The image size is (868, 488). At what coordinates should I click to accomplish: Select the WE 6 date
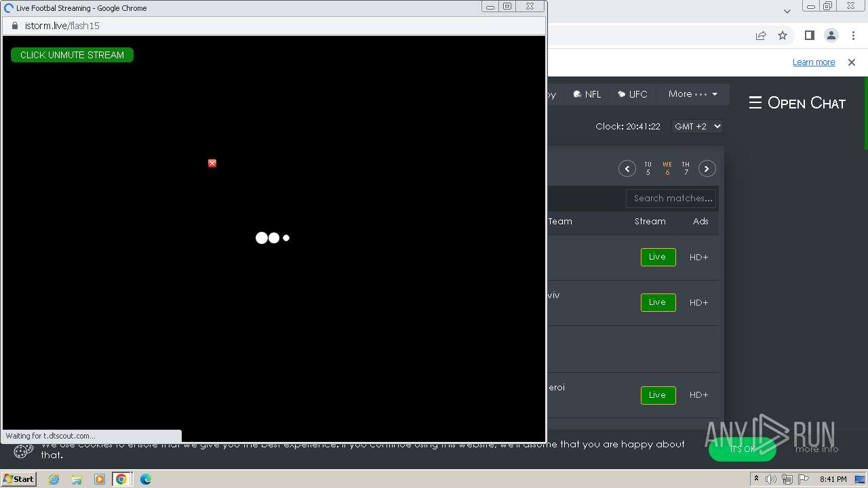[x=667, y=169]
